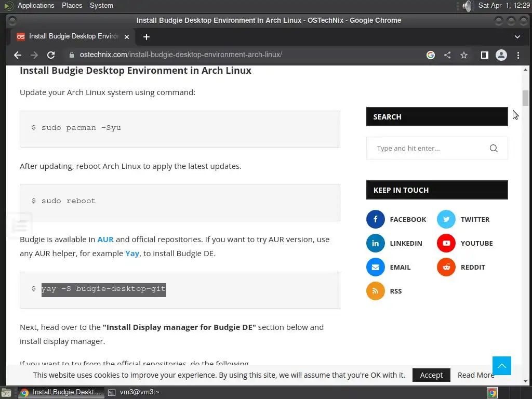Screen dimensions: 532x399
Task: Click the LINKEDIN label text
Action: (x=406, y=243)
